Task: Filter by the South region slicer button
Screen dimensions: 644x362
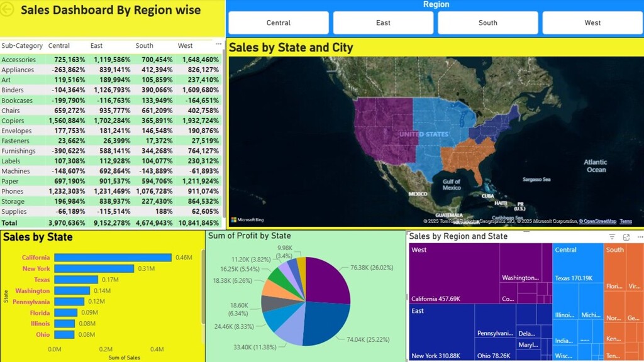Action: pos(488,23)
